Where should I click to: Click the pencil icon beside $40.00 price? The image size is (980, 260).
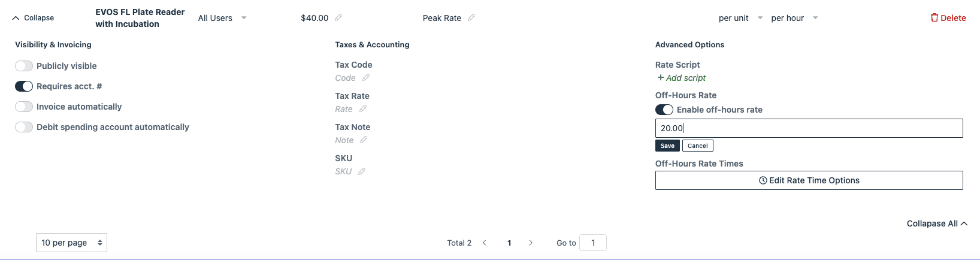point(338,18)
